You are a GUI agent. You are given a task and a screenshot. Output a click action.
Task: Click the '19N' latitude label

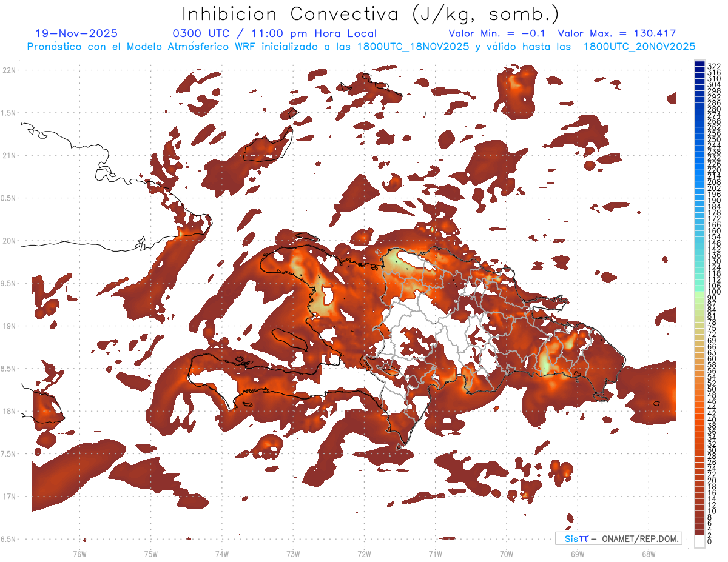9,326
